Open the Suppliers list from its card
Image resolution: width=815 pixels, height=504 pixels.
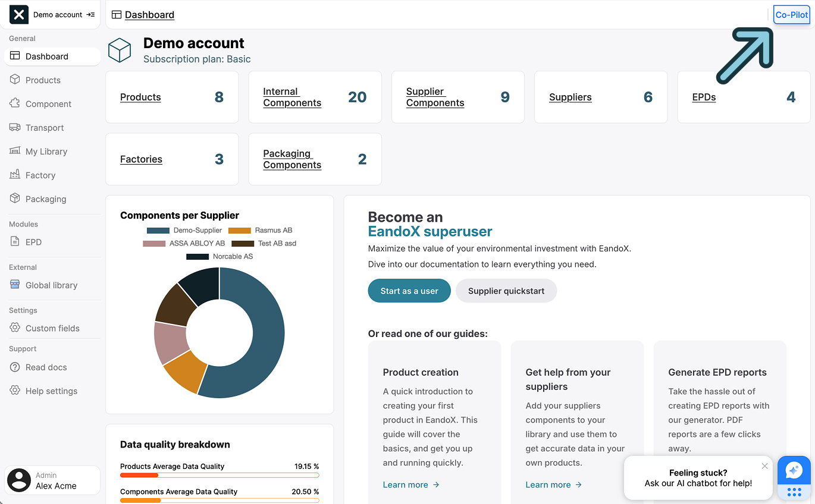pyautogui.click(x=570, y=97)
